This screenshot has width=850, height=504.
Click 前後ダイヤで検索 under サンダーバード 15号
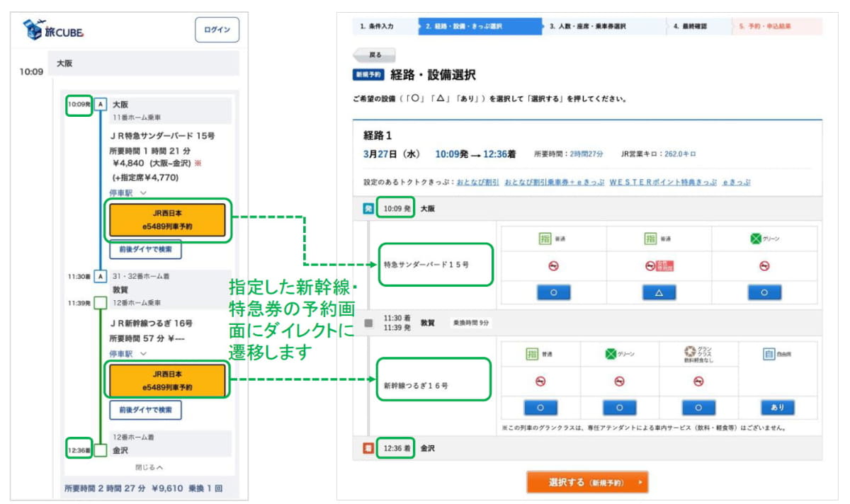point(145,250)
